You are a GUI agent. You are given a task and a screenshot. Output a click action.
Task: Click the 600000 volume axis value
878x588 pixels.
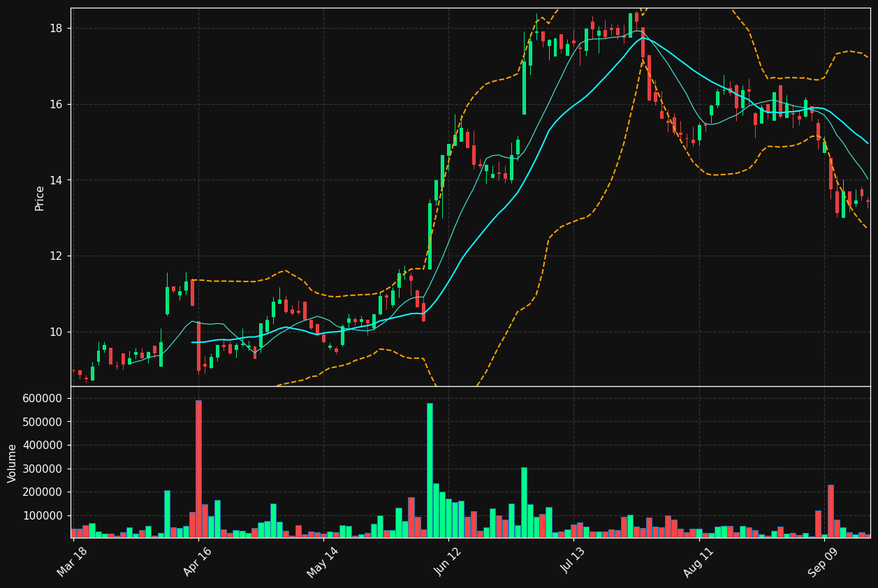(43, 398)
